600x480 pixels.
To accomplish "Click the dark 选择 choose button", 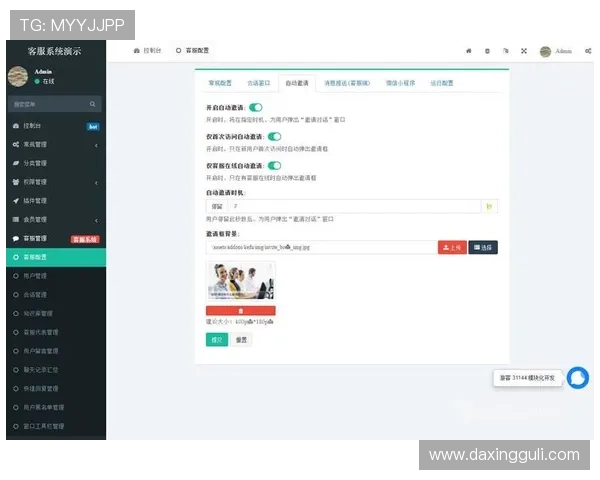I will pos(483,248).
